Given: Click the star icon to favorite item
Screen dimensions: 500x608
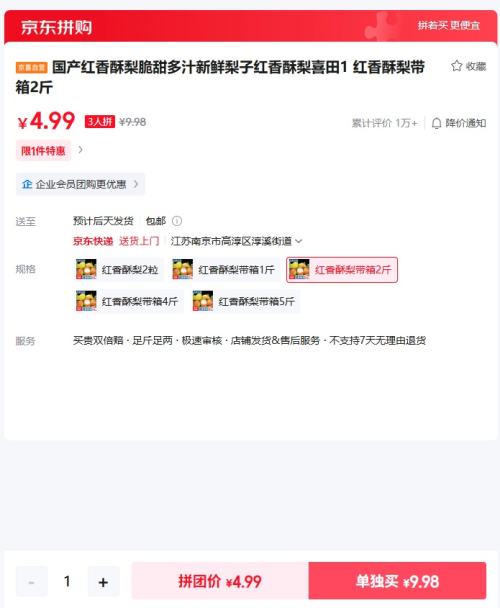Looking at the screenshot, I should [457, 66].
